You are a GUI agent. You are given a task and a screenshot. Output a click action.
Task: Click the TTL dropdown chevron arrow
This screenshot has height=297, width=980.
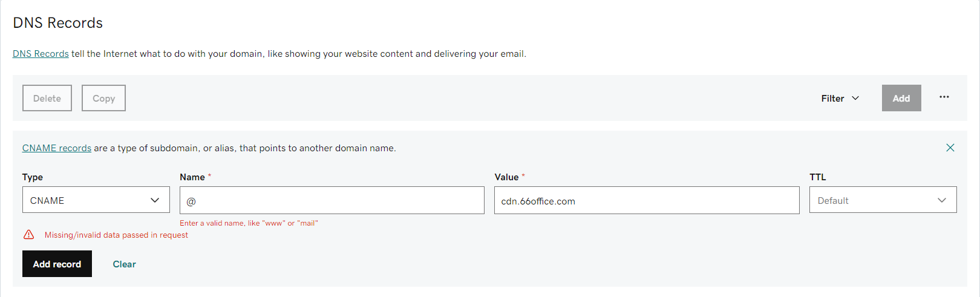point(942,200)
